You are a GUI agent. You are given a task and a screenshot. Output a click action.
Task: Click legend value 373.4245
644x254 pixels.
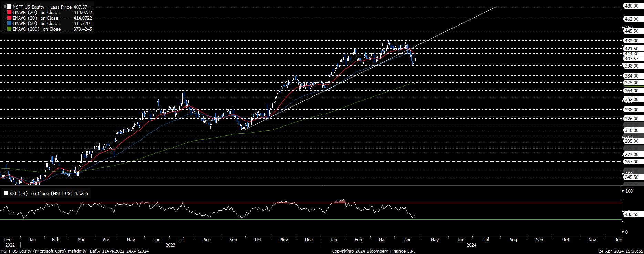point(83,29)
